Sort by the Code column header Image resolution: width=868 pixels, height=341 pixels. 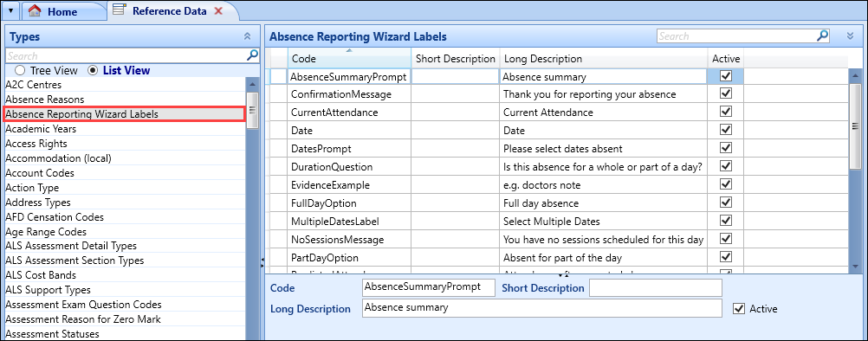pyautogui.click(x=349, y=58)
